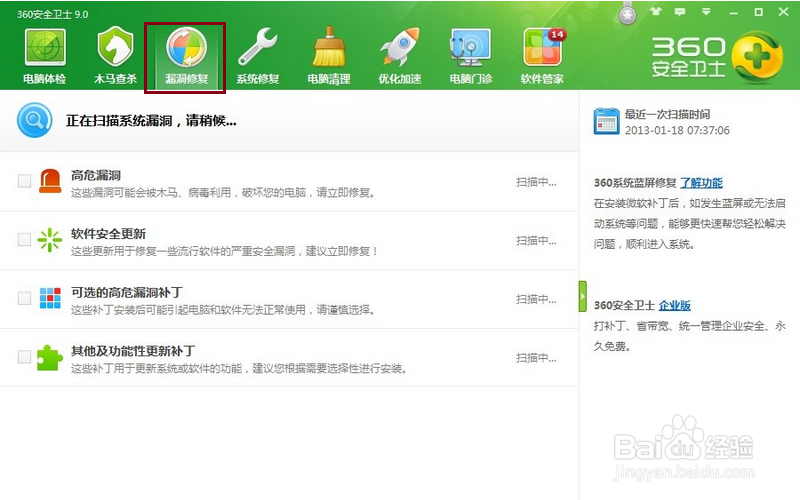Click the 2013-01-18 07:37:06 timestamp

(677, 131)
